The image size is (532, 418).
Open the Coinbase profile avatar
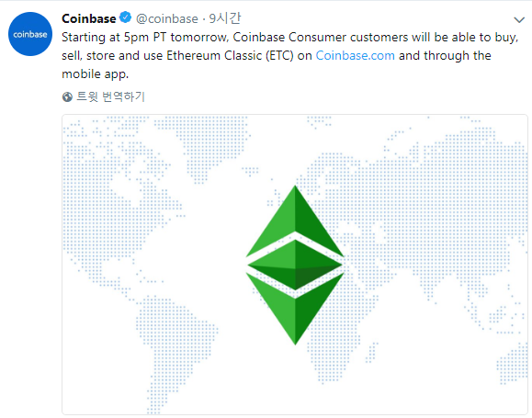(30, 34)
